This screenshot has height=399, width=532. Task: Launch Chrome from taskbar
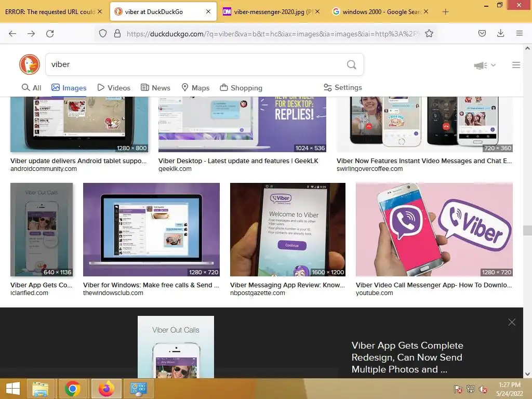coord(73,389)
